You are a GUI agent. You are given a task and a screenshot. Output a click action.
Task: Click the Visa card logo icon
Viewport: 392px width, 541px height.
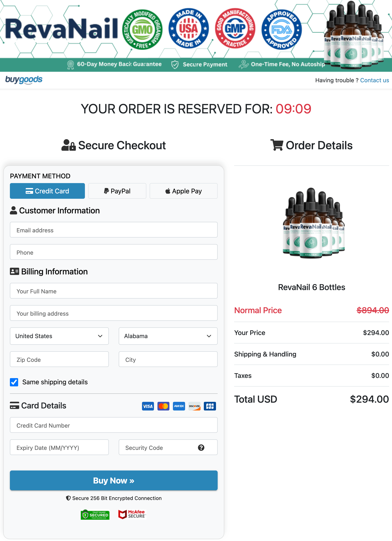[148, 406]
